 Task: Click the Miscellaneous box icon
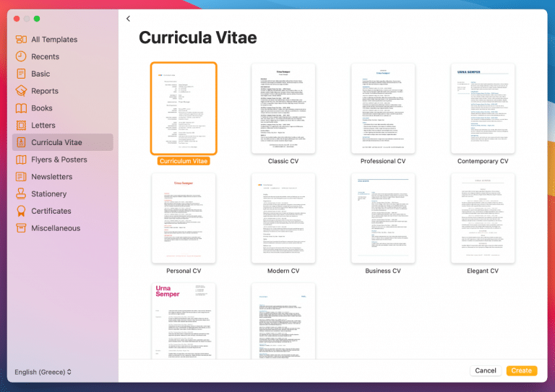click(21, 228)
